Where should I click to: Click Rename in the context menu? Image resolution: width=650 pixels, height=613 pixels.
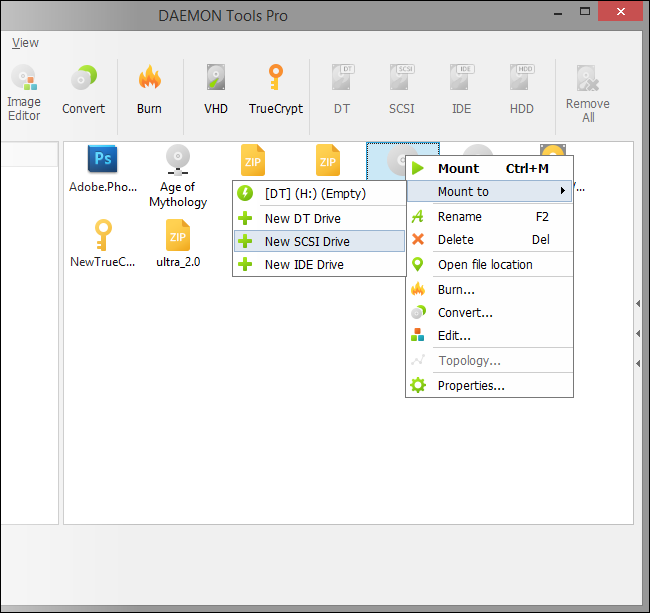460,216
